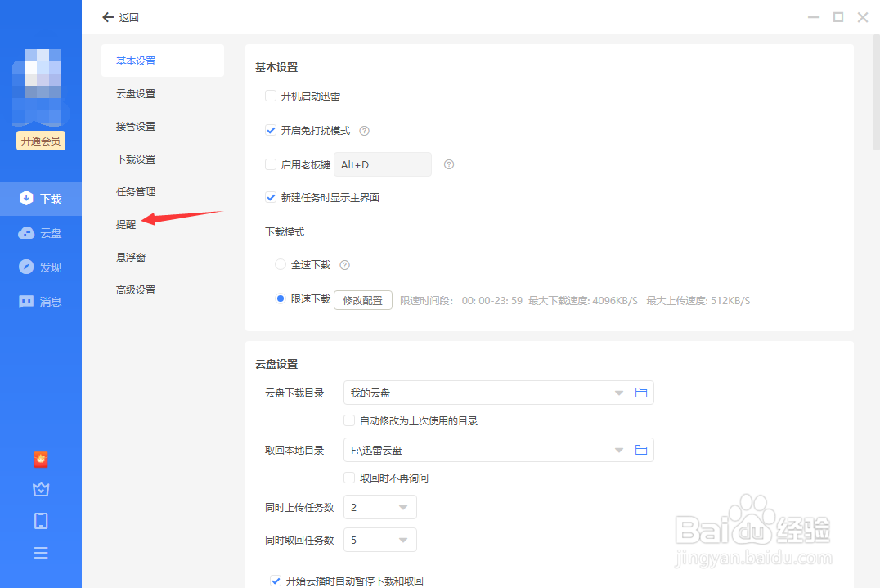Uncheck 新建任务时显示主界面
This screenshot has height=588, width=880.
click(x=271, y=197)
